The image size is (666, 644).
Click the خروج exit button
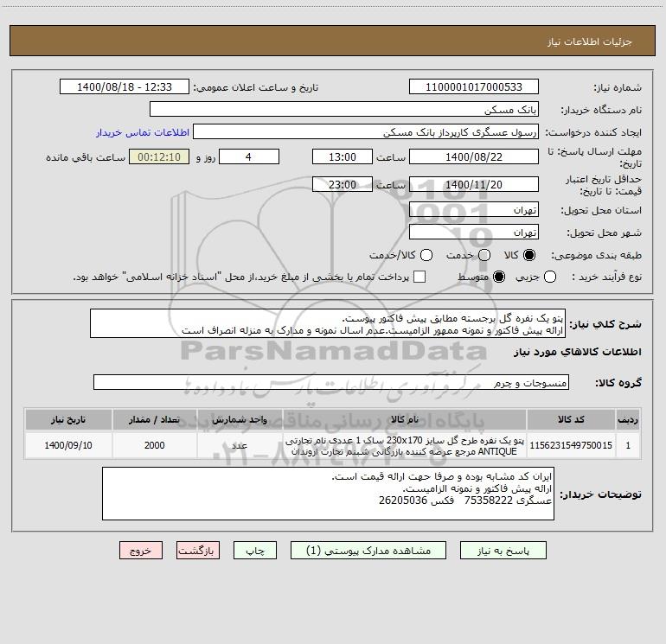[141, 551]
